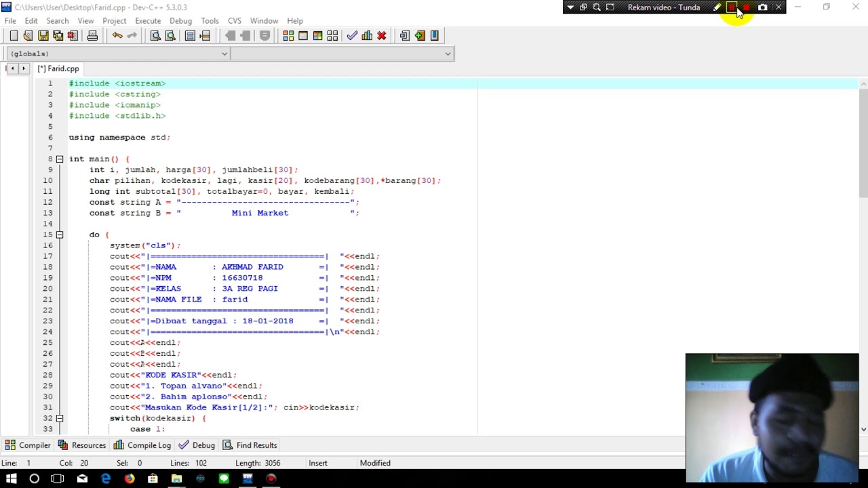
Task: Click the Compile & Run toolbar icon
Action: 317,35
